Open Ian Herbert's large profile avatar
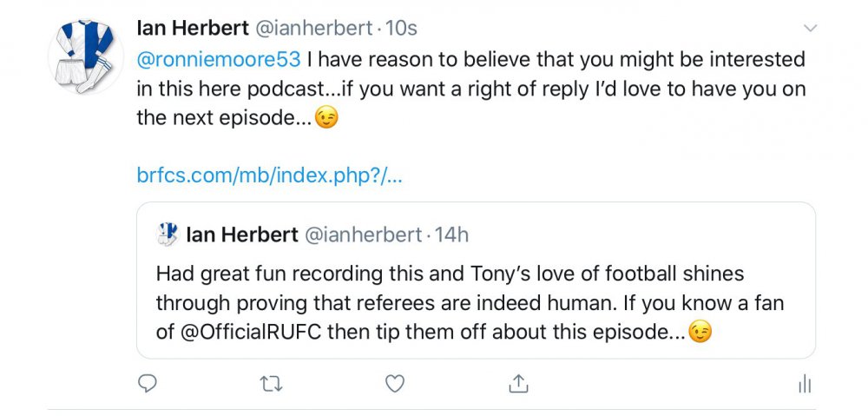This screenshot has height=416, width=868. [85, 56]
